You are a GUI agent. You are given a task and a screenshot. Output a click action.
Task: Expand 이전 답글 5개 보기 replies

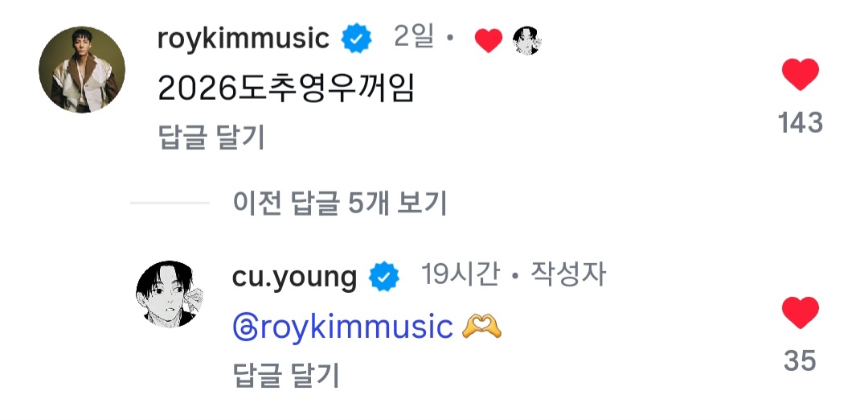click(339, 204)
